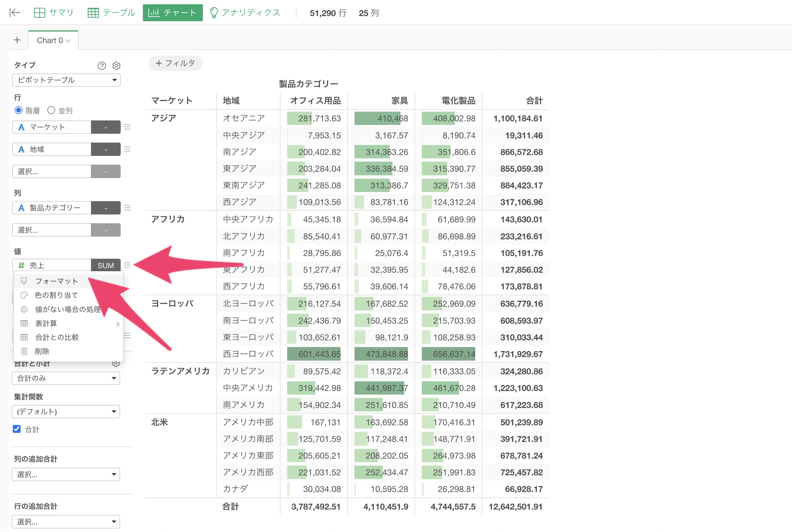
Task: Click empty row 選択... column selector
Action: coord(52,171)
